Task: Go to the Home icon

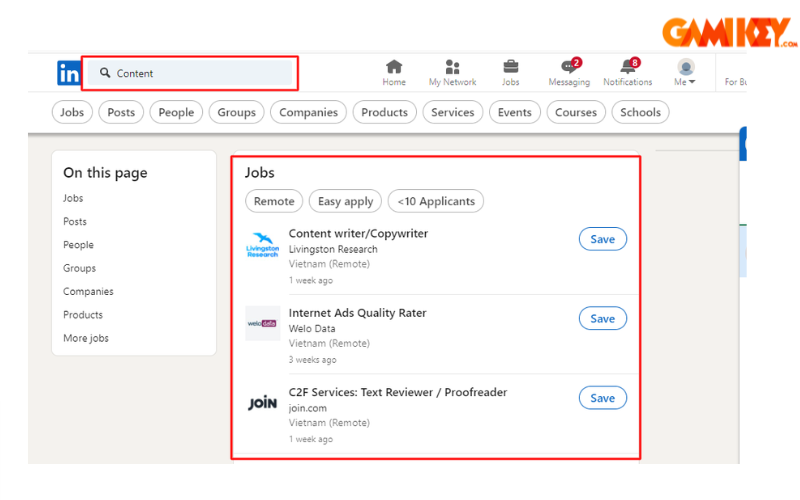Action: click(394, 67)
